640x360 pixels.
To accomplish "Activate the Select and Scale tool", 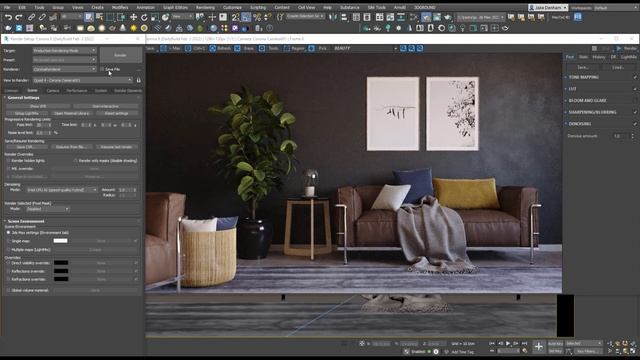I will (155, 17).
